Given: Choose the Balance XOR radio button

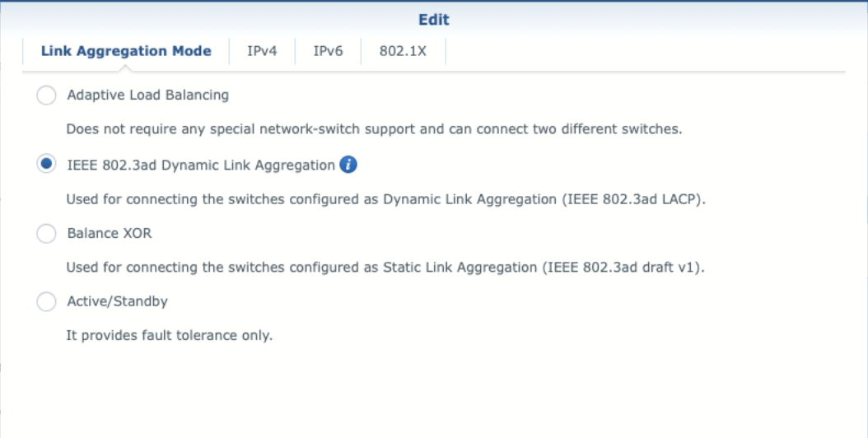Looking at the screenshot, I should click(47, 234).
